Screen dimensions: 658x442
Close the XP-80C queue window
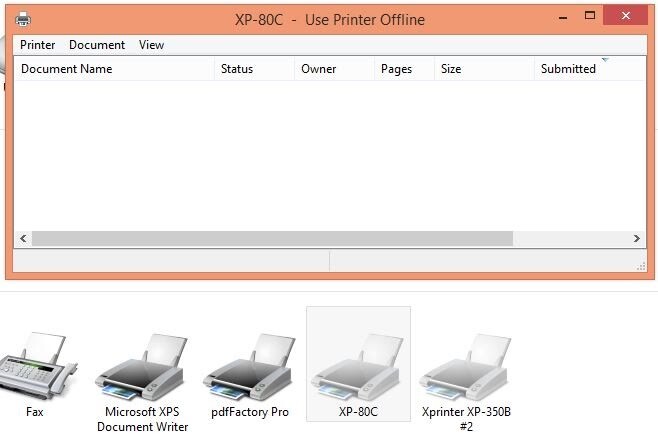point(625,16)
